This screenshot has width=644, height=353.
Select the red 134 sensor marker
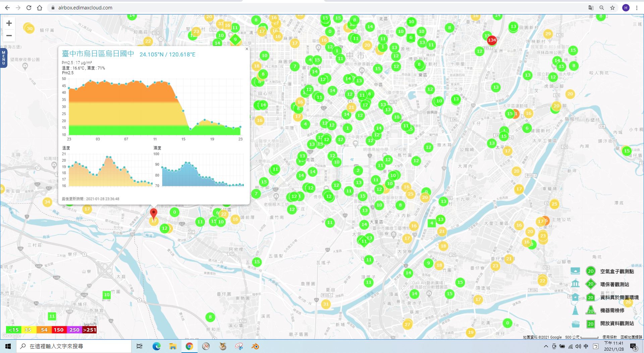(492, 40)
